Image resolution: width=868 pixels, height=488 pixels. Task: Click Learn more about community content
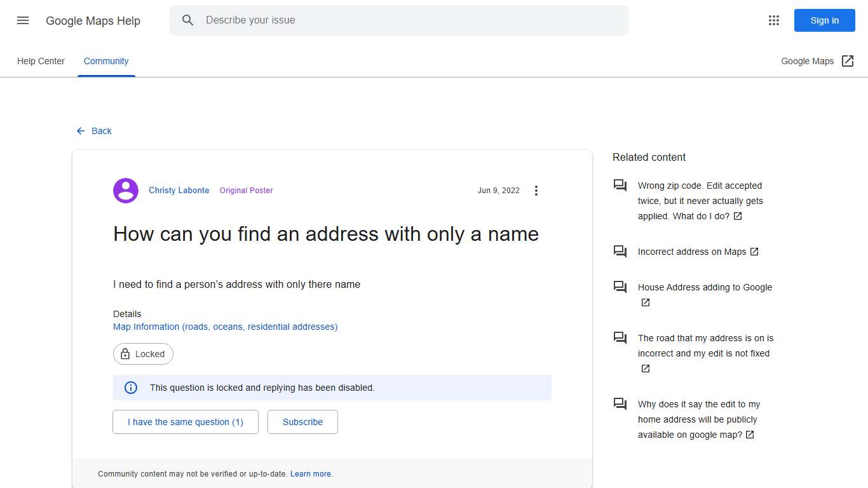click(x=311, y=473)
